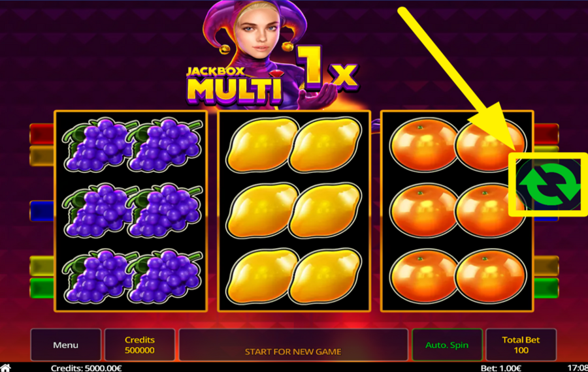
Task: Open the Menu button
Action: coord(65,345)
